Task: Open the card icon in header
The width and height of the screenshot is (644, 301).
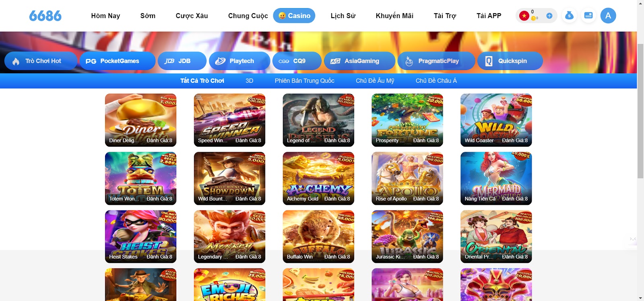Action: pyautogui.click(x=588, y=16)
